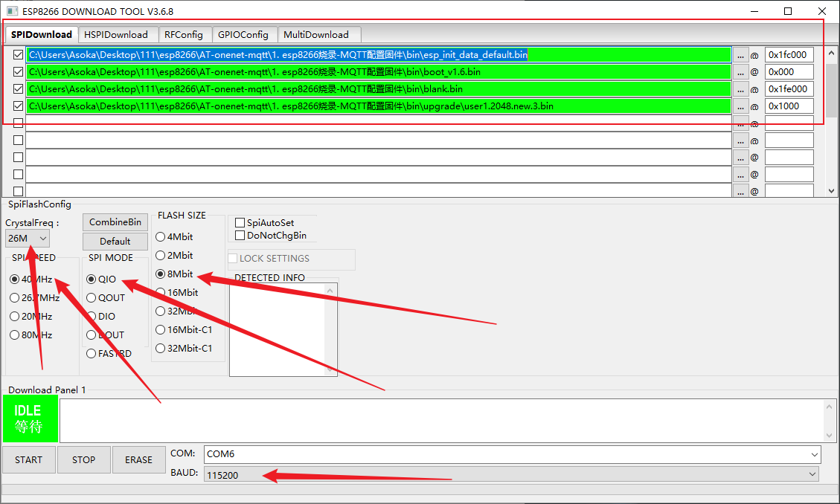Click the ERASE flash button
This screenshot has width=840, height=504.
tap(138, 460)
